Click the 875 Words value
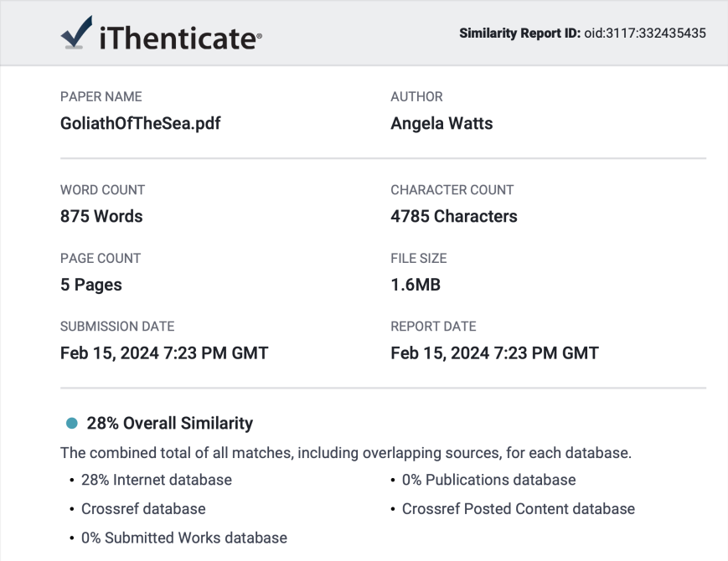Viewport: 728px width, 561px height. click(x=101, y=216)
